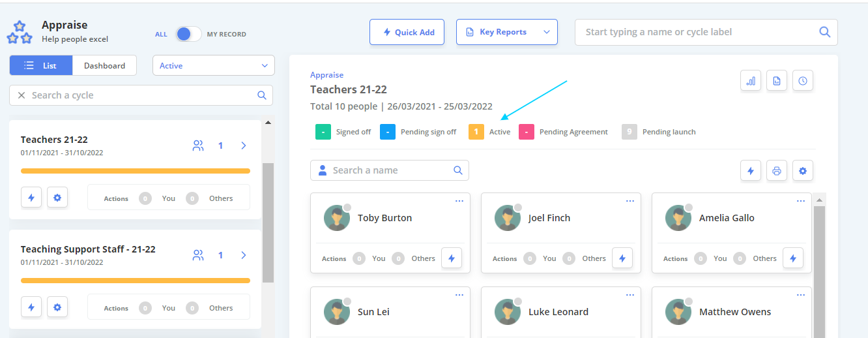Click the print icon above people grid
This screenshot has width=868, height=338.
point(777,171)
